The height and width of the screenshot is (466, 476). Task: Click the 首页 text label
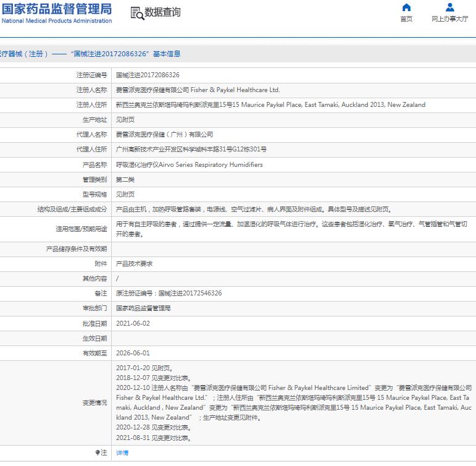406,19
